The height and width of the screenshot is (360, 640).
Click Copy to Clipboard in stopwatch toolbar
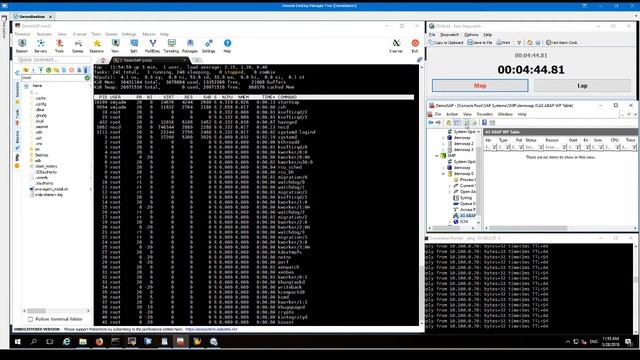(x=446, y=42)
